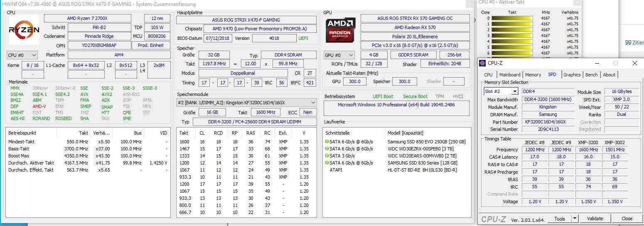Click the Prod. Einheit field
The image size is (644, 226).
click(x=152, y=45)
